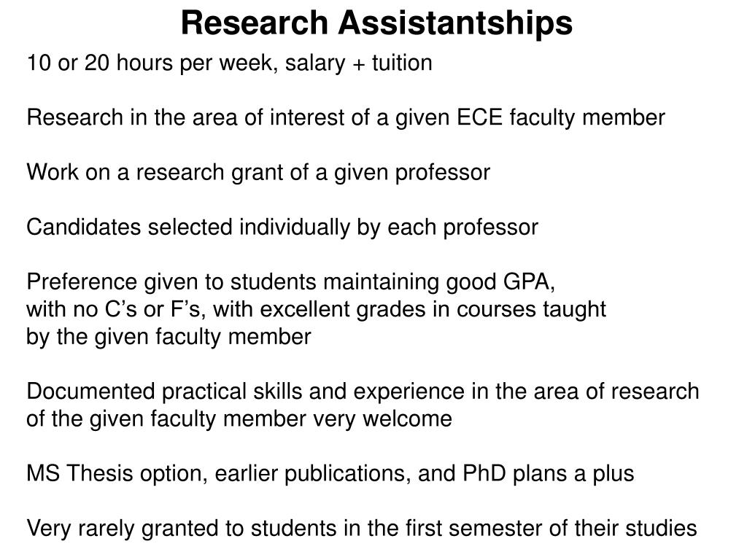
Task: Click the Very rarely granted line
Action: point(362,529)
